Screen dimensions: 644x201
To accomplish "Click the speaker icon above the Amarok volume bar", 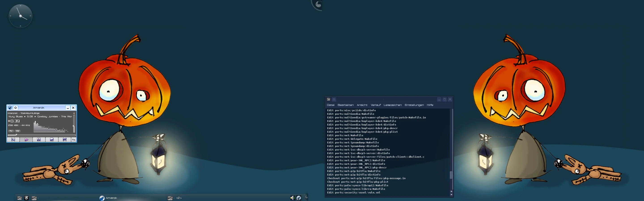I will (x=74, y=113).
